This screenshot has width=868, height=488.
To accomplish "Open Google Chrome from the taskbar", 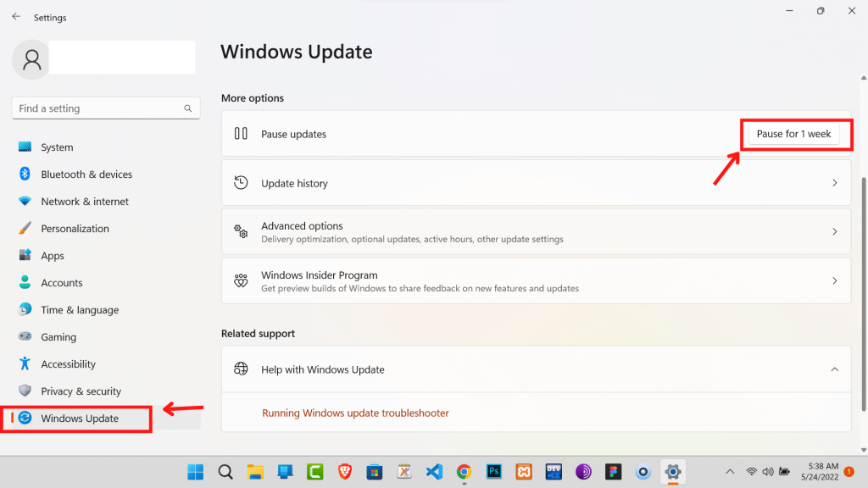I will (464, 472).
